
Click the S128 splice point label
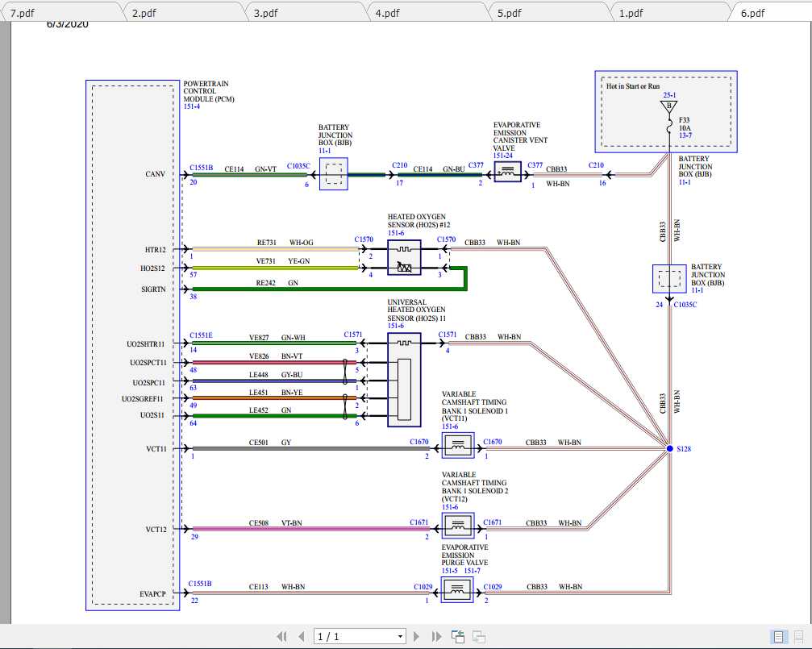[x=684, y=448]
